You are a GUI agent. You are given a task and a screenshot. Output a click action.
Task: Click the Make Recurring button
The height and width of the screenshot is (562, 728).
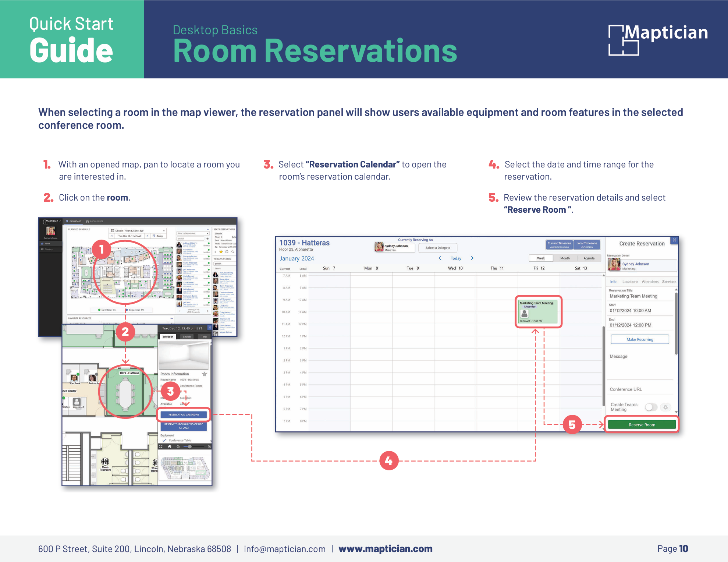[x=640, y=339]
